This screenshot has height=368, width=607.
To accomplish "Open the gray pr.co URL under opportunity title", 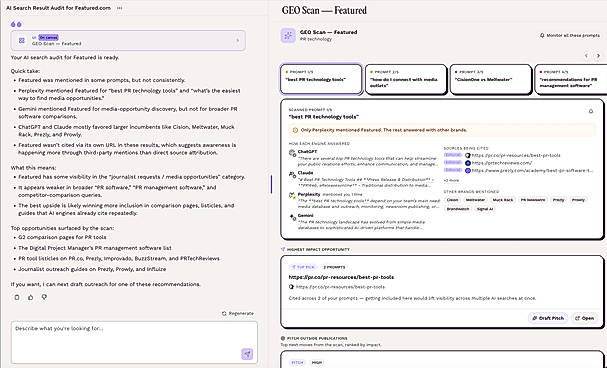I will coord(340,287).
